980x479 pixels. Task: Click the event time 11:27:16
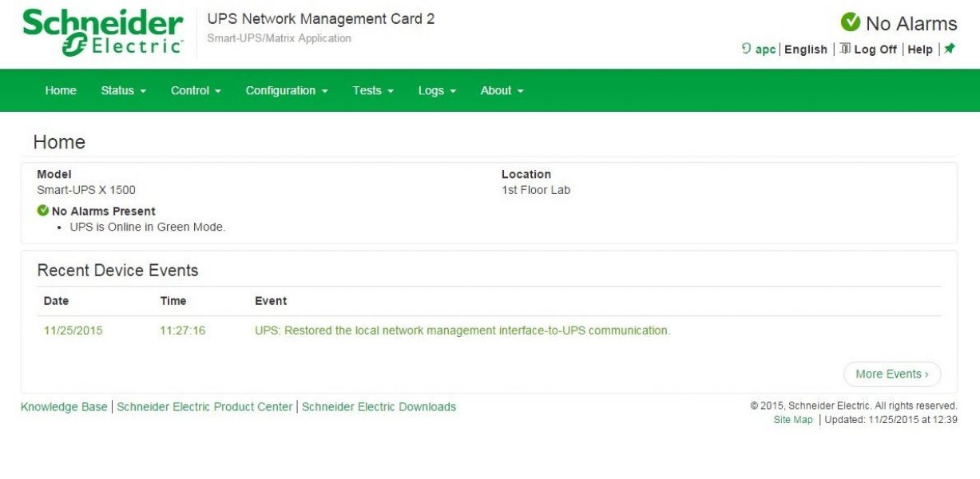coord(182,331)
